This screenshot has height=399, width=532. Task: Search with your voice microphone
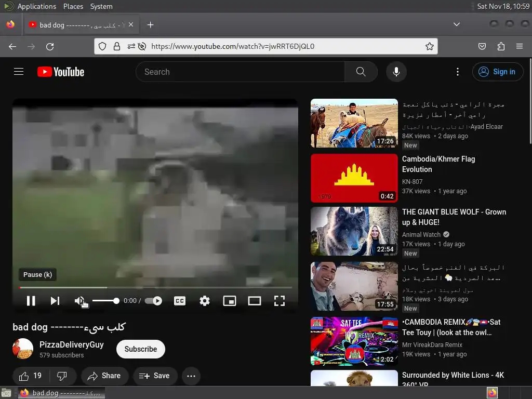(396, 72)
